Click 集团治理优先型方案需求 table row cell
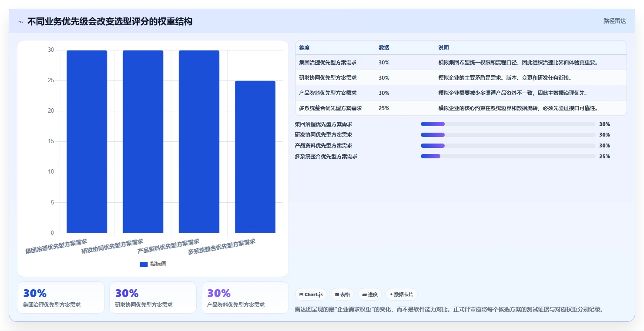This screenshot has height=331, width=644. pyautogui.click(x=328, y=63)
